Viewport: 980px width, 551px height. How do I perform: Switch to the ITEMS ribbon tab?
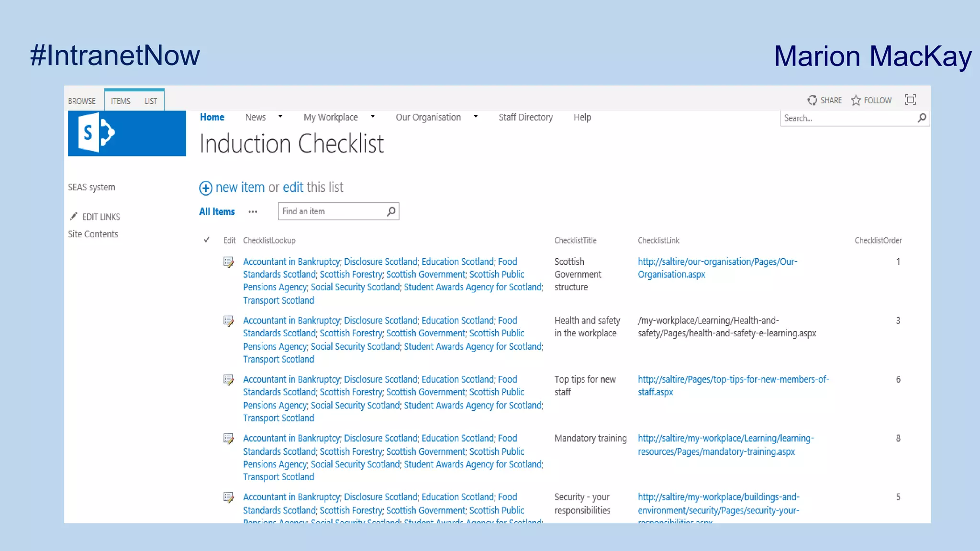click(x=121, y=101)
